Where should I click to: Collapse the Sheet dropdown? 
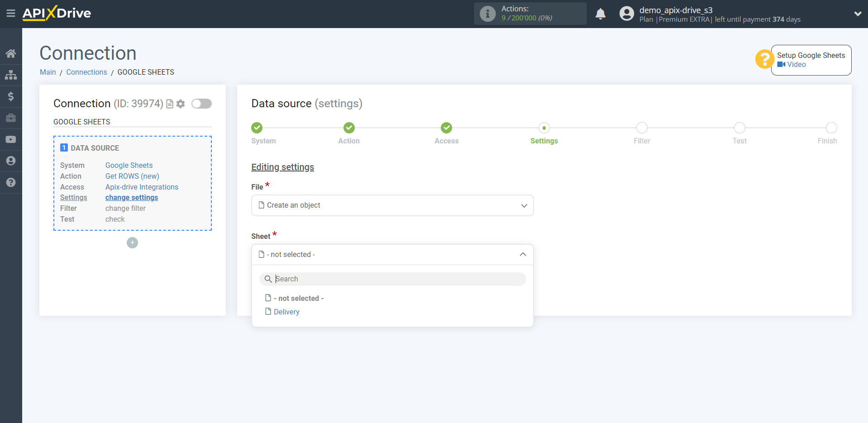point(392,255)
